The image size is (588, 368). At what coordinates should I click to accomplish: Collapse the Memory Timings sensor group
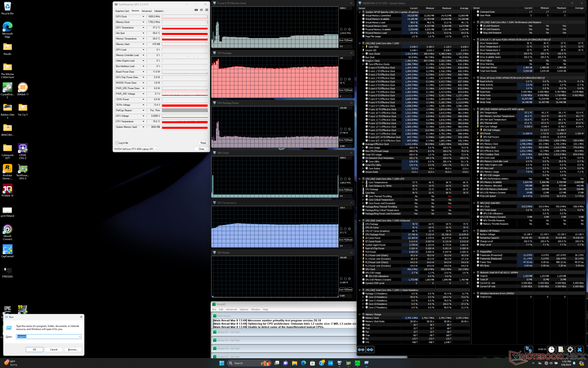click(x=360, y=314)
